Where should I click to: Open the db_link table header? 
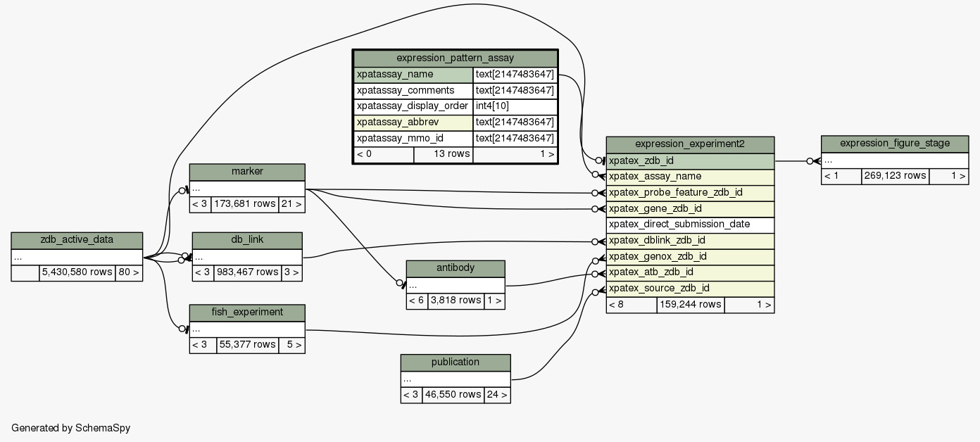coord(246,241)
